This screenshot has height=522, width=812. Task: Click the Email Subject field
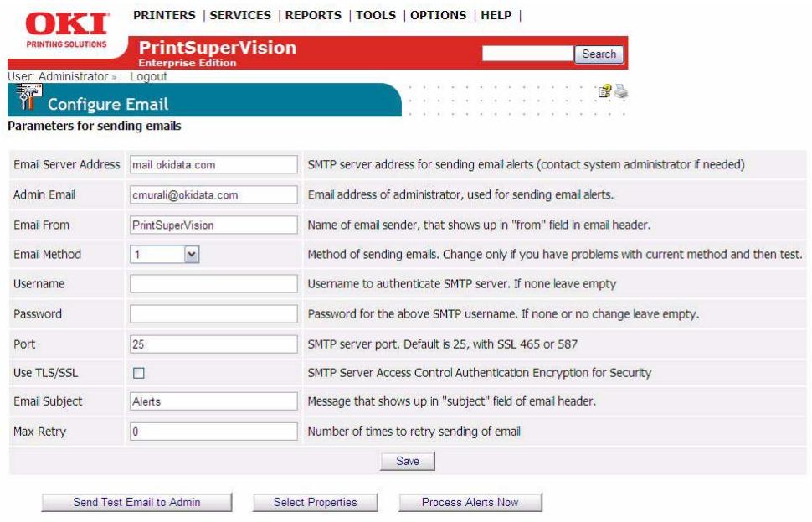pos(213,401)
